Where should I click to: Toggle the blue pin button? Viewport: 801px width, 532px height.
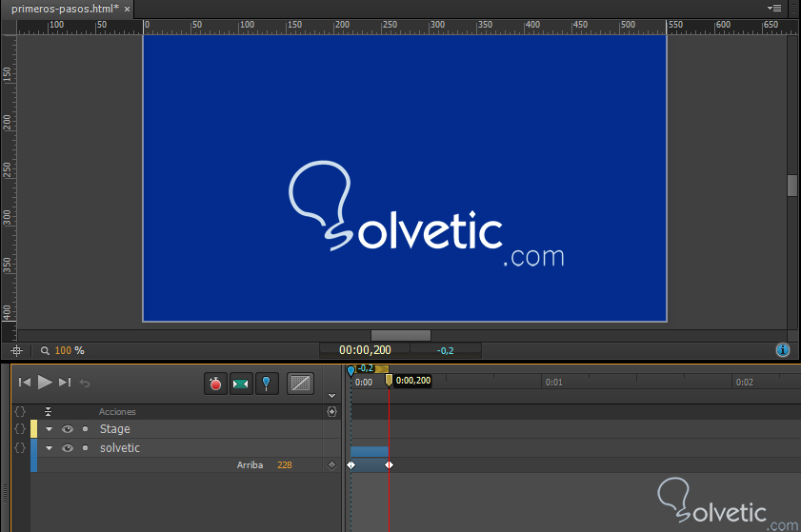(x=266, y=384)
